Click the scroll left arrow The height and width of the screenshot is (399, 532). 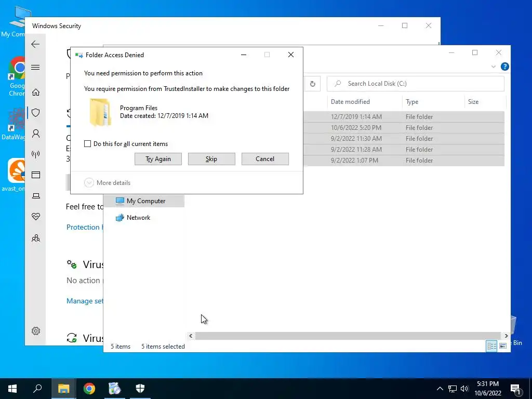[x=191, y=336]
